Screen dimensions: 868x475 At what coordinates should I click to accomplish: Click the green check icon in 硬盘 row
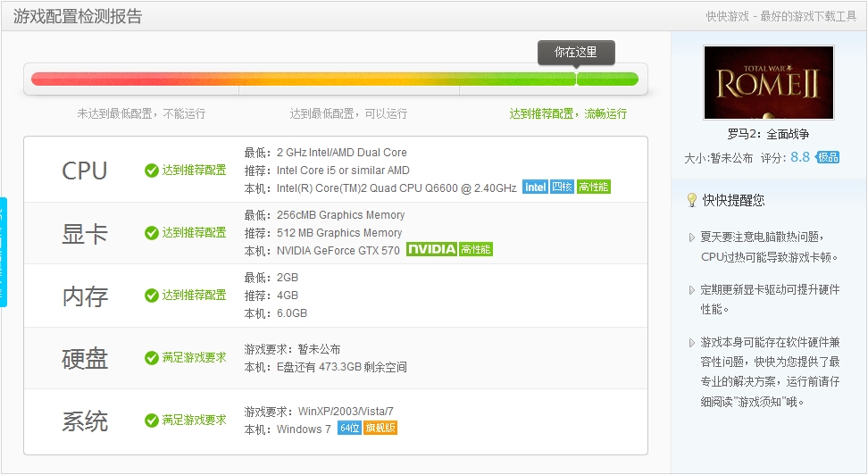pos(152,358)
